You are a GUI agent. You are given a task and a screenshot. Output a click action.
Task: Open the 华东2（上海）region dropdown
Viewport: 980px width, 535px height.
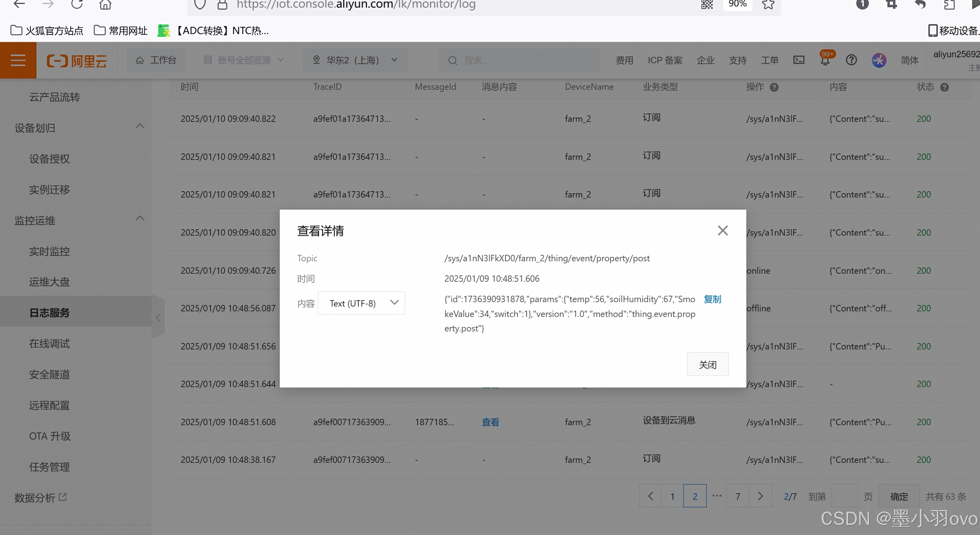(355, 60)
